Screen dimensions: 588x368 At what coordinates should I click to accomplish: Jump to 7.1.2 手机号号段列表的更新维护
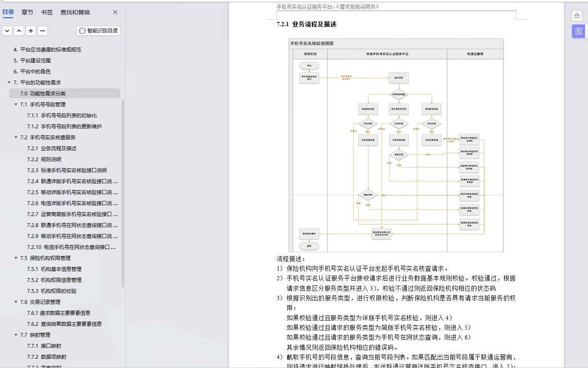click(64, 126)
